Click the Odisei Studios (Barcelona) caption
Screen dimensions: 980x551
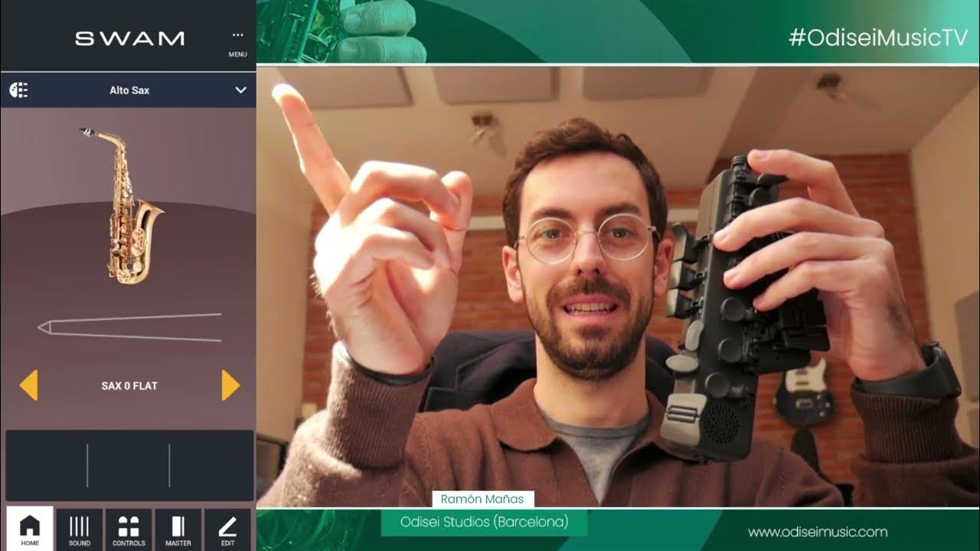(x=484, y=522)
